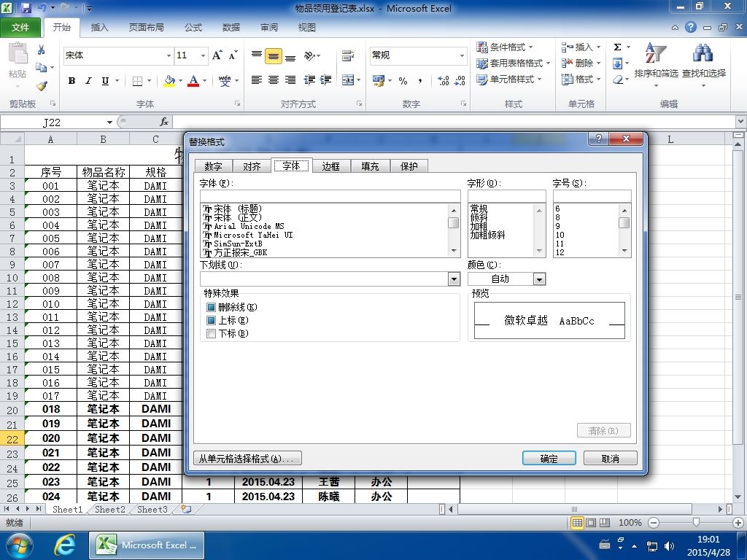Click the Italic icon in the ribbon
This screenshot has width=747, height=560.
(88, 81)
